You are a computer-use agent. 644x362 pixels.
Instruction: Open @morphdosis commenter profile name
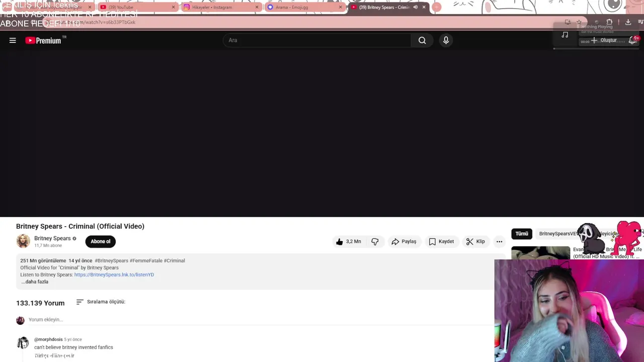click(48, 339)
